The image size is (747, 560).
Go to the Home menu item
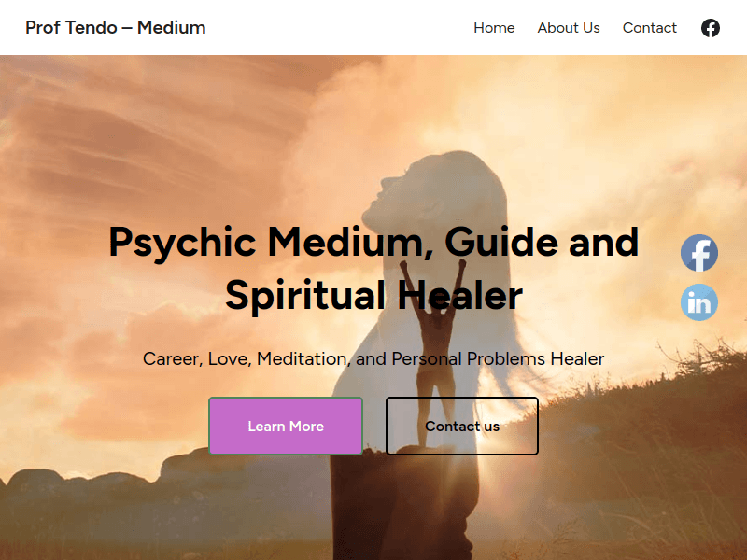[494, 28]
